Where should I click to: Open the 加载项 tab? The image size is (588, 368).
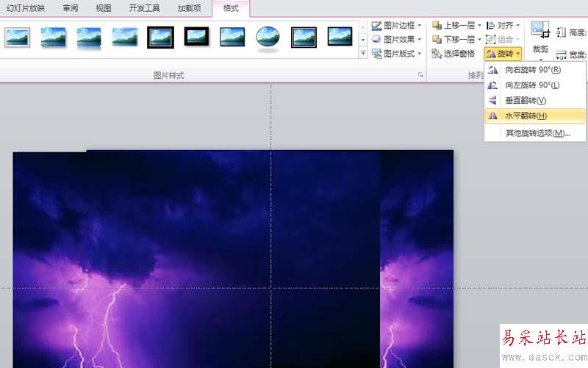coord(190,8)
